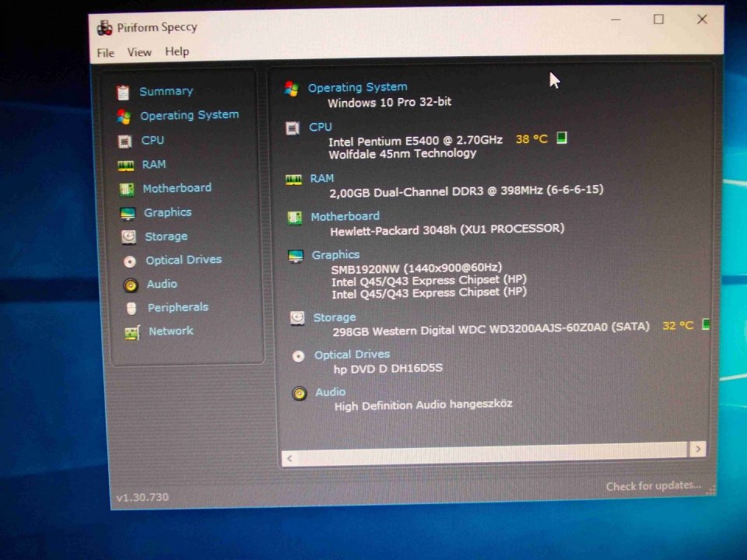Click the Windows flag icon in summary pane
The height and width of the screenshot is (560, 747).
291,89
